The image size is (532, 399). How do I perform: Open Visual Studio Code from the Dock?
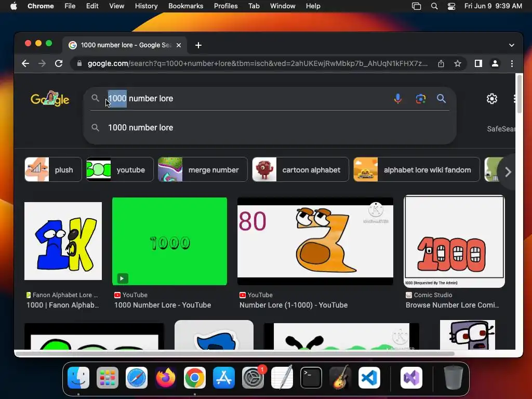click(x=369, y=378)
